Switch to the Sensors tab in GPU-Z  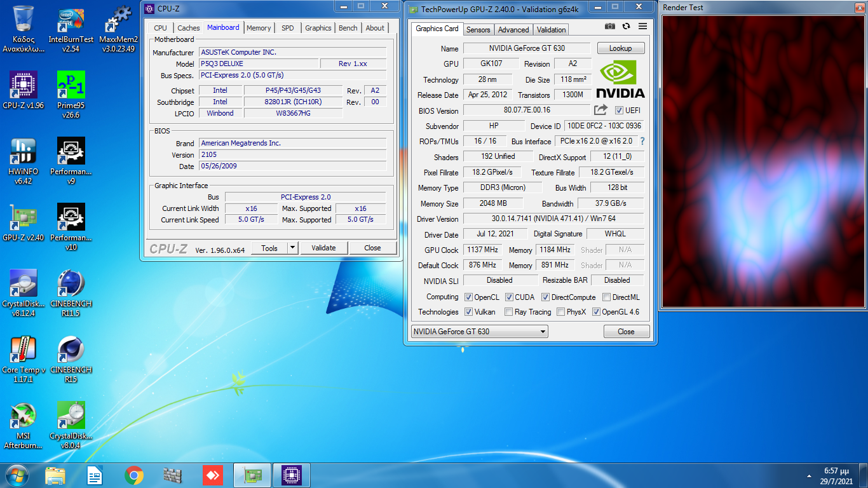(478, 30)
